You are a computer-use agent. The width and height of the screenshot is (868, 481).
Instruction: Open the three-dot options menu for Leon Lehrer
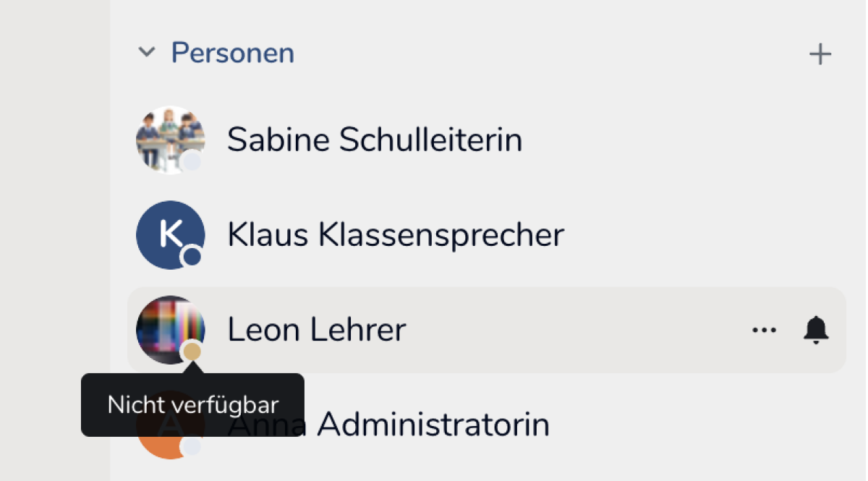click(764, 330)
